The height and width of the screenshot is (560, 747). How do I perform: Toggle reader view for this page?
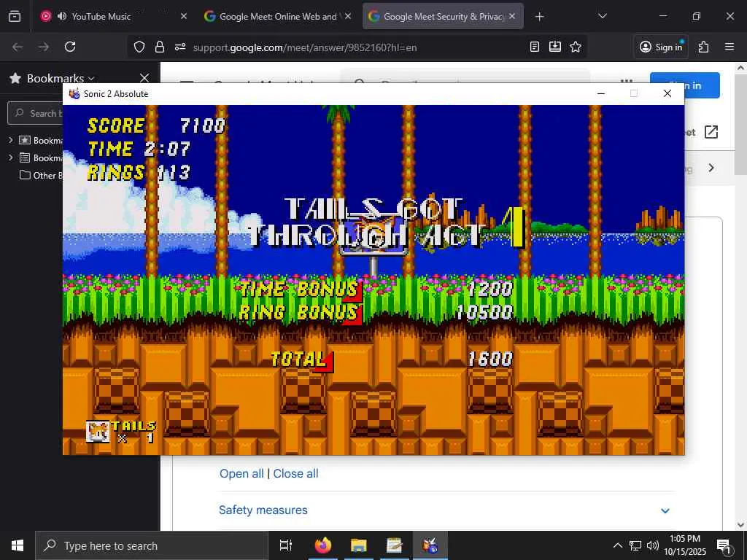tap(535, 47)
